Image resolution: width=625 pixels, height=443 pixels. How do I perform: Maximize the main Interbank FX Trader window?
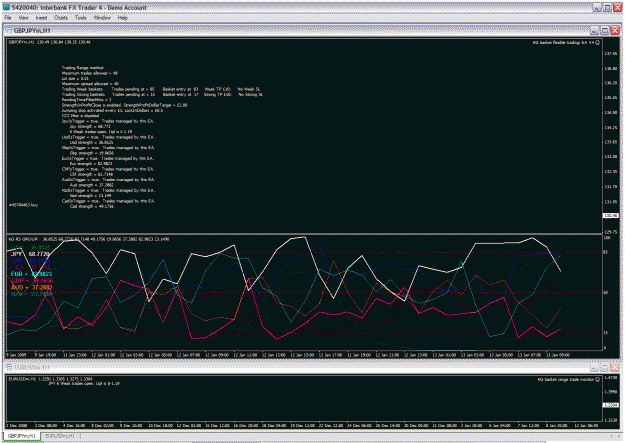point(607,8)
